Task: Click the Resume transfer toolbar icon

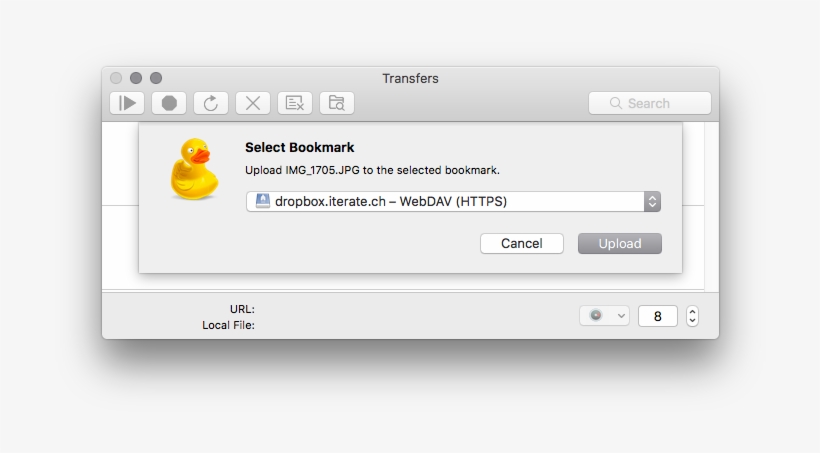Action: 127,103
